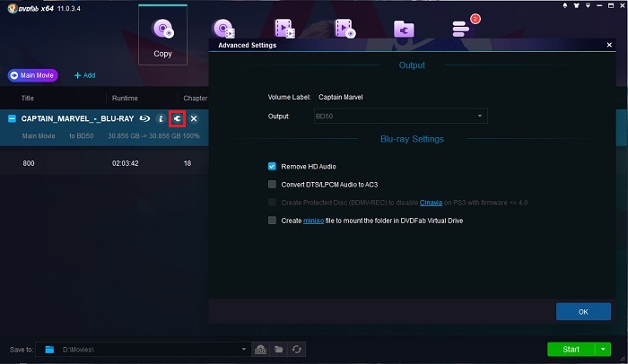Screen dimensions: 628x364
Task: Open the Converter module icon
Action: (x=284, y=29)
